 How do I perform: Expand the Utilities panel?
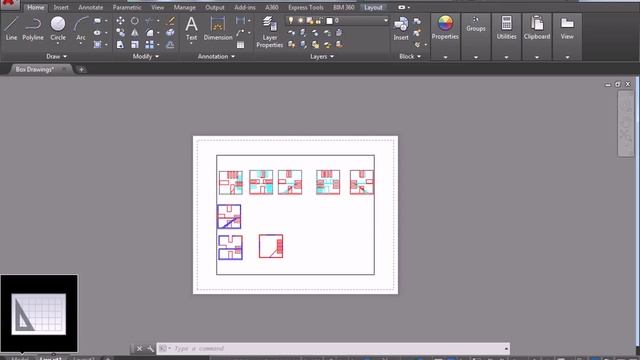[506, 57]
